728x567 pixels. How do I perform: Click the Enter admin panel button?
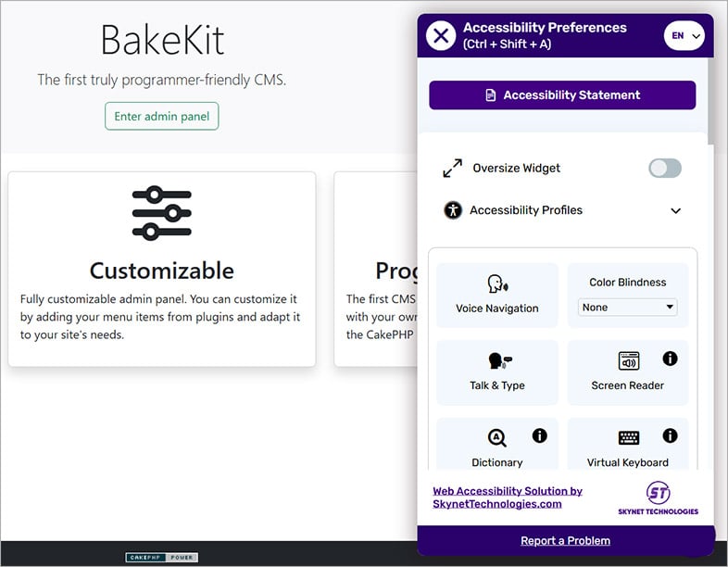tap(161, 116)
